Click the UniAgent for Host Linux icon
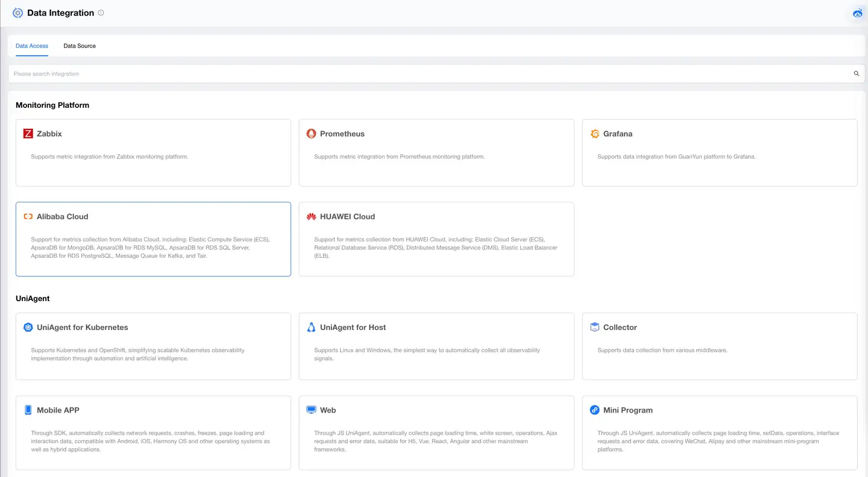868x477 pixels. coord(311,328)
